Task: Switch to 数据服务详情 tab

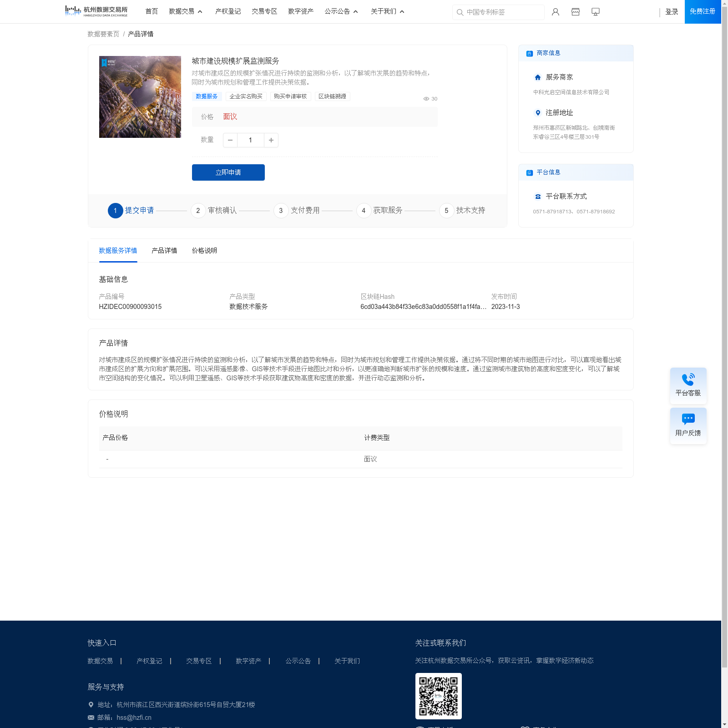Action: [118, 251]
